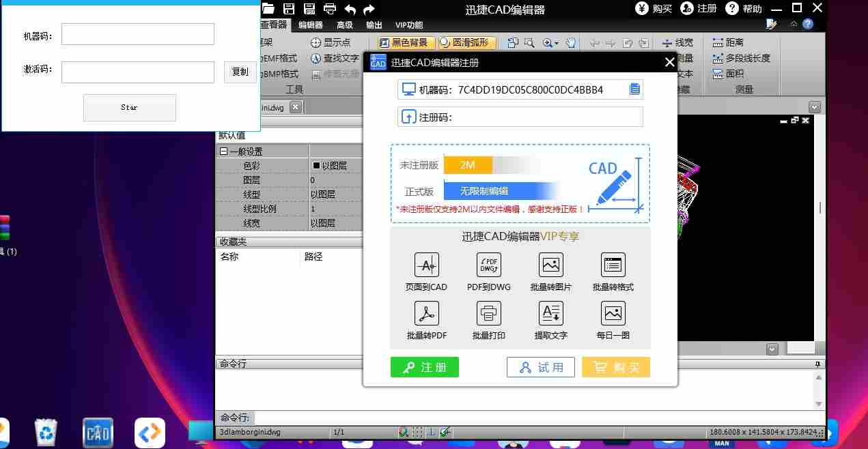Click the open-folder icon in the title bar
The width and height of the screenshot is (868, 449).
tap(268, 9)
